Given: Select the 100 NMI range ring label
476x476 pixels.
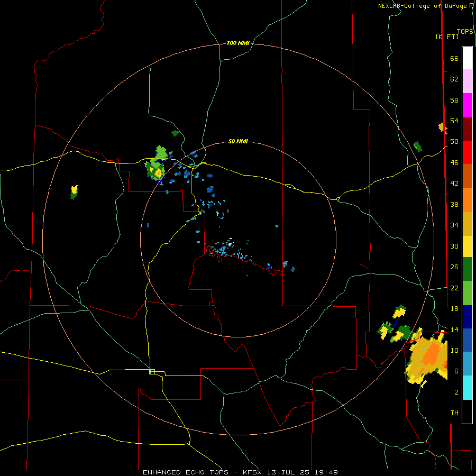Looking at the screenshot, I should pos(238,43).
